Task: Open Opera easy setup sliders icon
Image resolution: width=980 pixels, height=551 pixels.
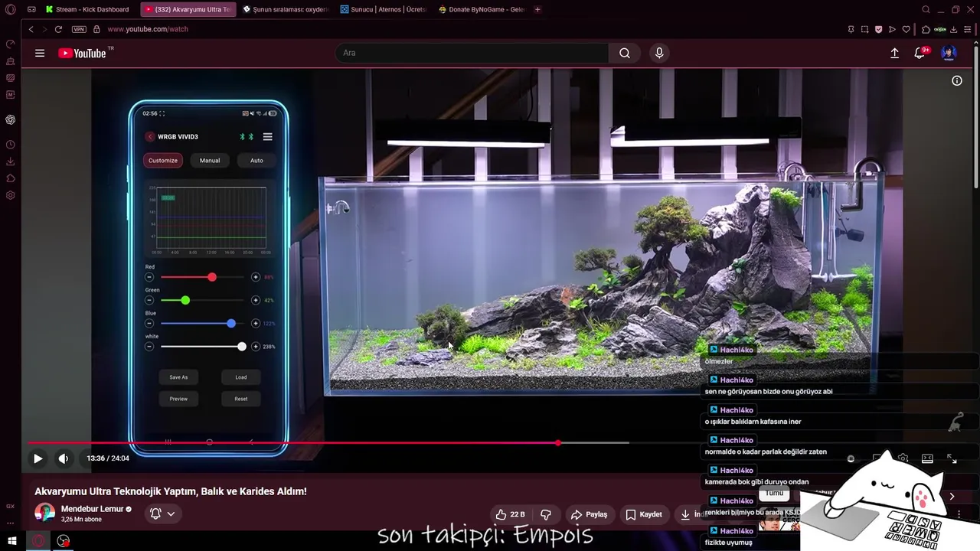Action: (x=968, y=29)
